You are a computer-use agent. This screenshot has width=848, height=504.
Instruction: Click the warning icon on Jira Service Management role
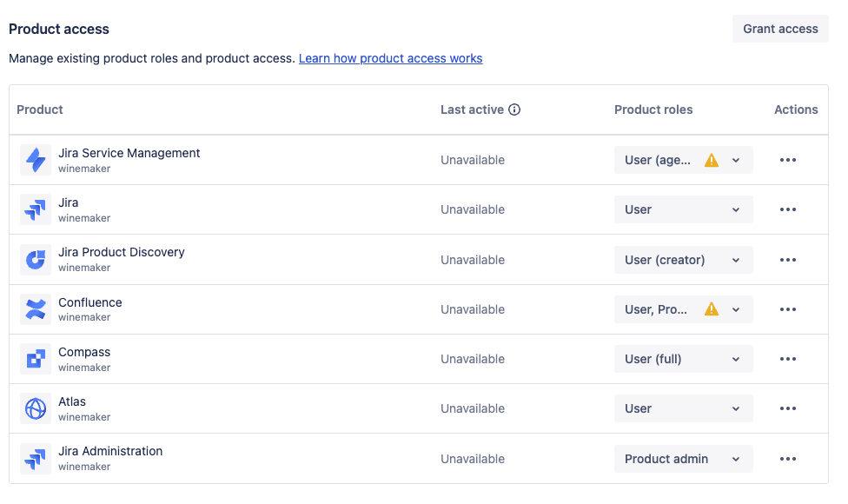click(711, 160)
